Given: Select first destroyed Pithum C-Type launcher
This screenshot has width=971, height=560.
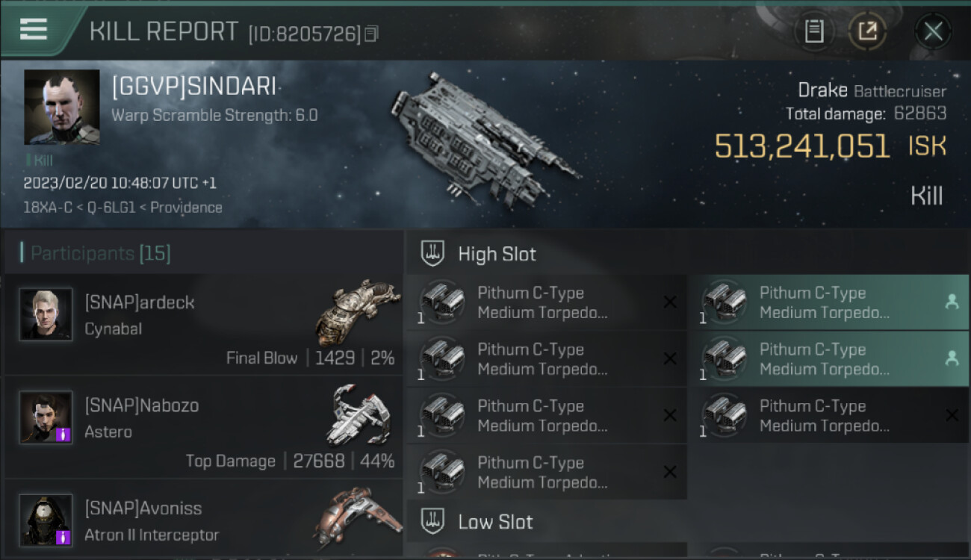Looking at the screenshot, I should [547, 302].
